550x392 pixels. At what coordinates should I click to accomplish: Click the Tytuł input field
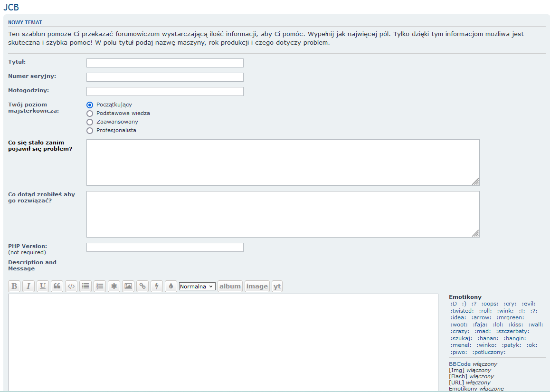tap(165, 63)
